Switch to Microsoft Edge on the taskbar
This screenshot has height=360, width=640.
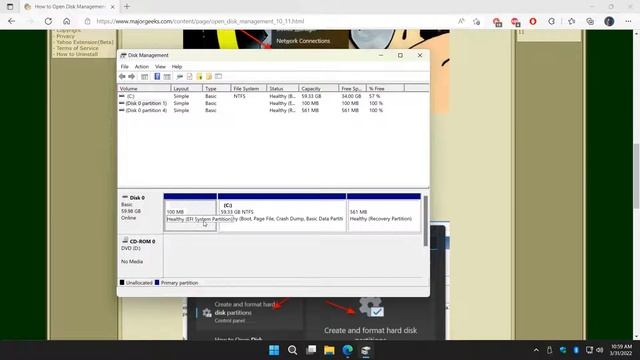(347, 350)
